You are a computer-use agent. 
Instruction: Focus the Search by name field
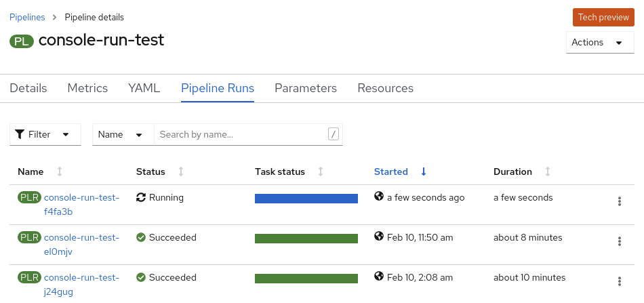click(242, 134)
